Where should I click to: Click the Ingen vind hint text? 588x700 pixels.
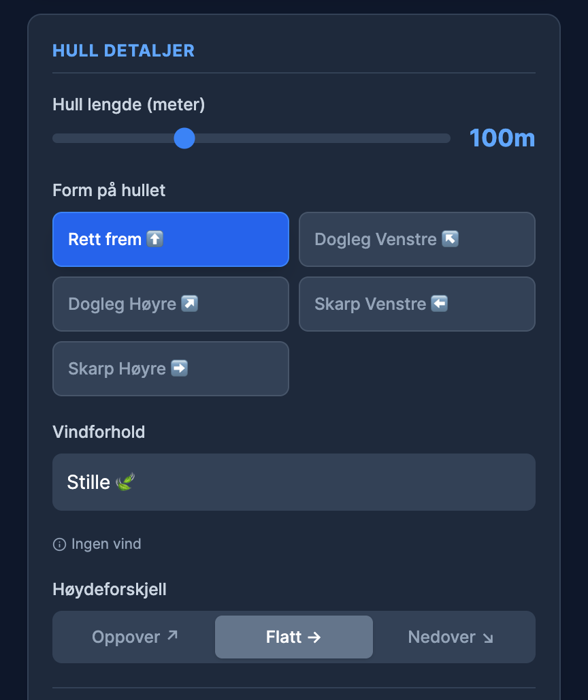pos(106,544)
